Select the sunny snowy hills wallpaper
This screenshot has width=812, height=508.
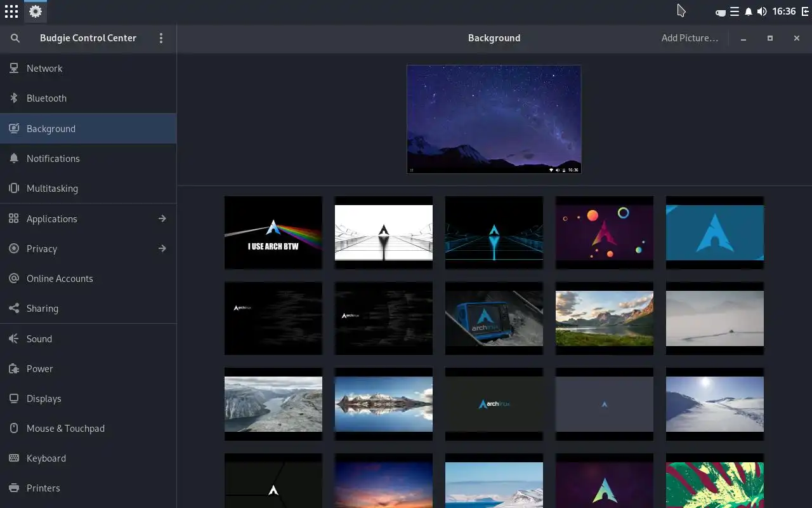pyautogui.click(x=715, y=404)
